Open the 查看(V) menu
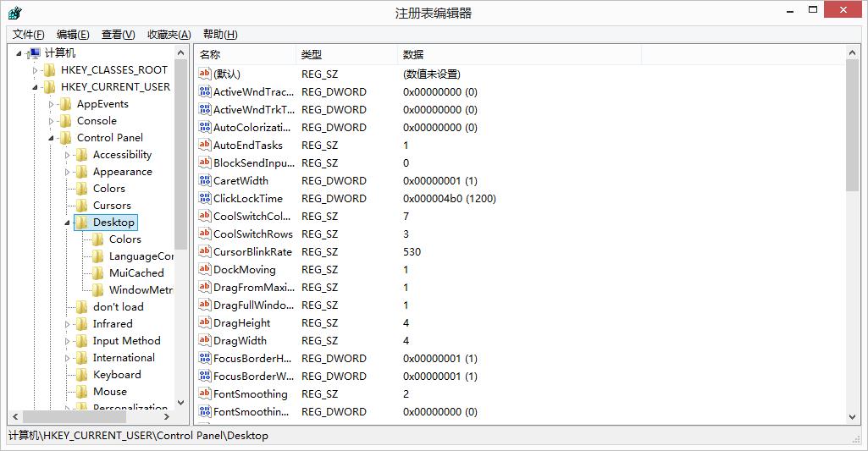The width and height of the screenshot is (868, 451). coord(118,35)
